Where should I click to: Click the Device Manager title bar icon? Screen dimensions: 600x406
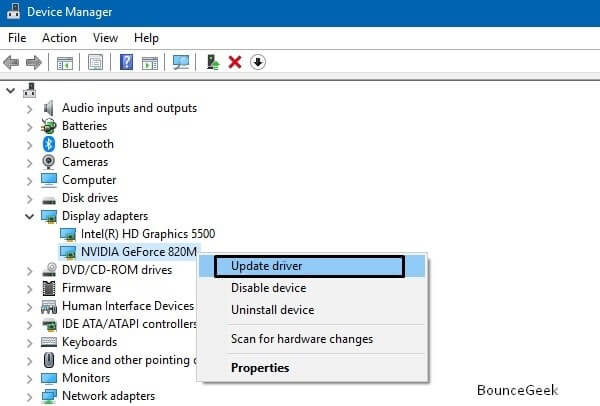coord(13,11)
